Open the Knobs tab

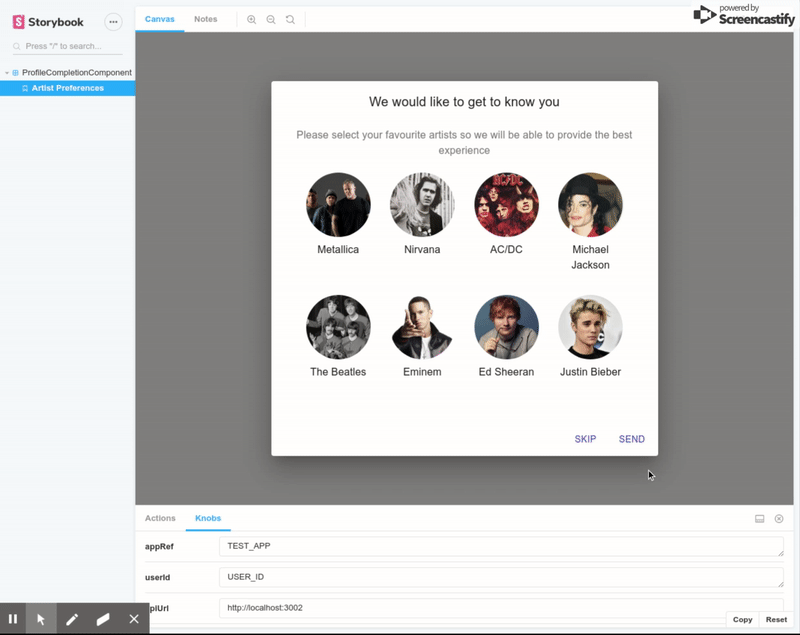(x=208, y=518)
